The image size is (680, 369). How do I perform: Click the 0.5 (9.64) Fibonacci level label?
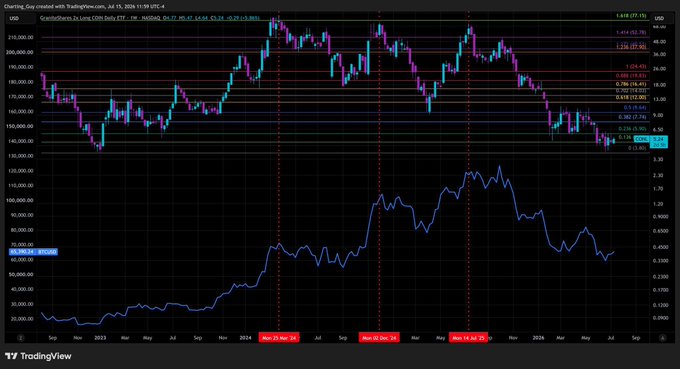(635, 108)
